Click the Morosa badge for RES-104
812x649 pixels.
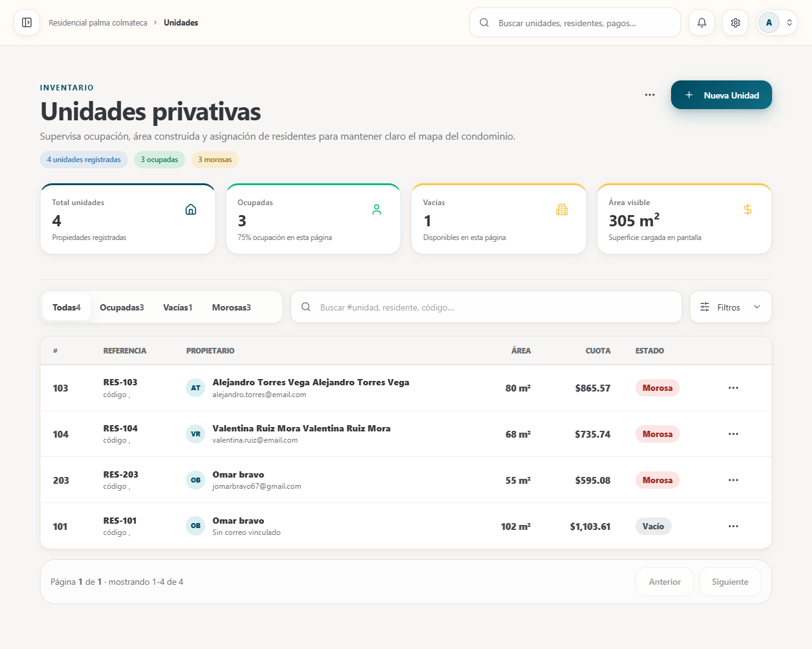pos(657,434)
